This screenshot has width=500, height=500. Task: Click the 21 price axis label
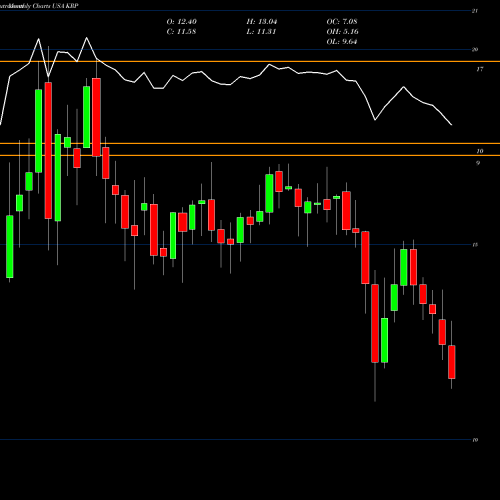(x=475, y=11)
